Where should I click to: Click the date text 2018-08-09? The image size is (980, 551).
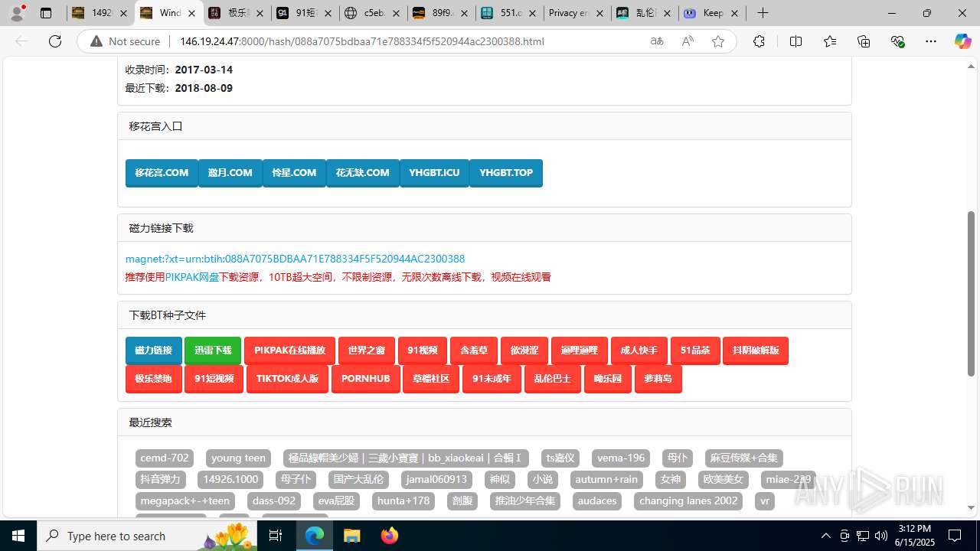click(204, 88)
